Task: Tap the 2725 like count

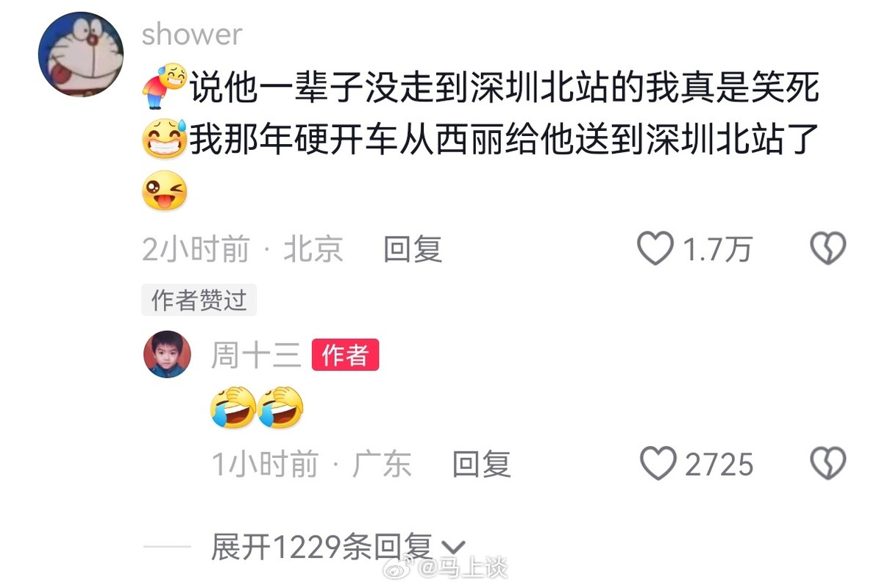Action: (x=719, y=465)
